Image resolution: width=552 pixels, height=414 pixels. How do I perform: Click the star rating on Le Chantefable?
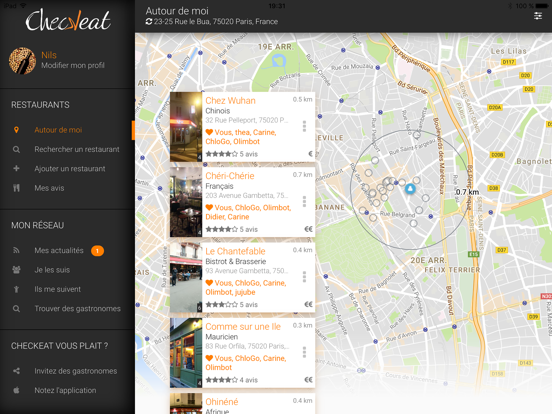coord(221,305)
